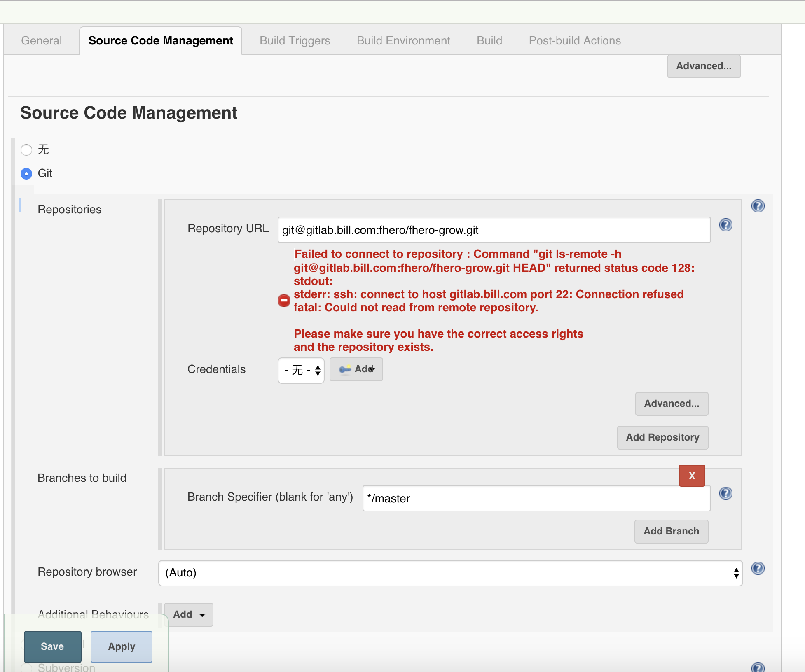Open help for Branch Specifier field
The image size is (805, 672).
click(x=725, y=493)
